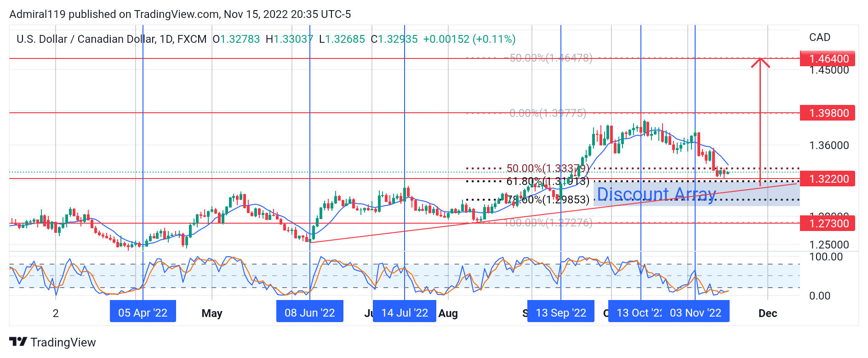
Task: Click the CAD currency label
Action: tap(820, 37)
